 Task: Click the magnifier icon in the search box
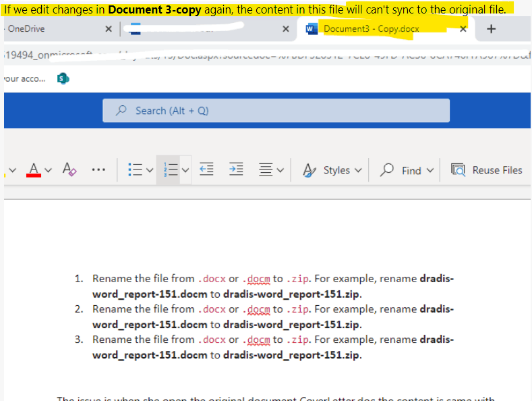point(121,111)
